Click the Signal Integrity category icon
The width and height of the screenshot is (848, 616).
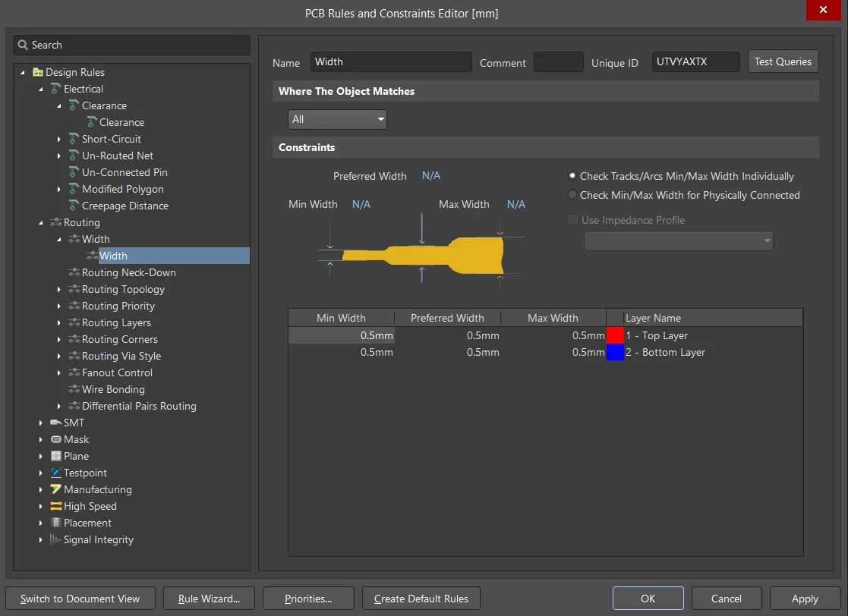[55, 539]
